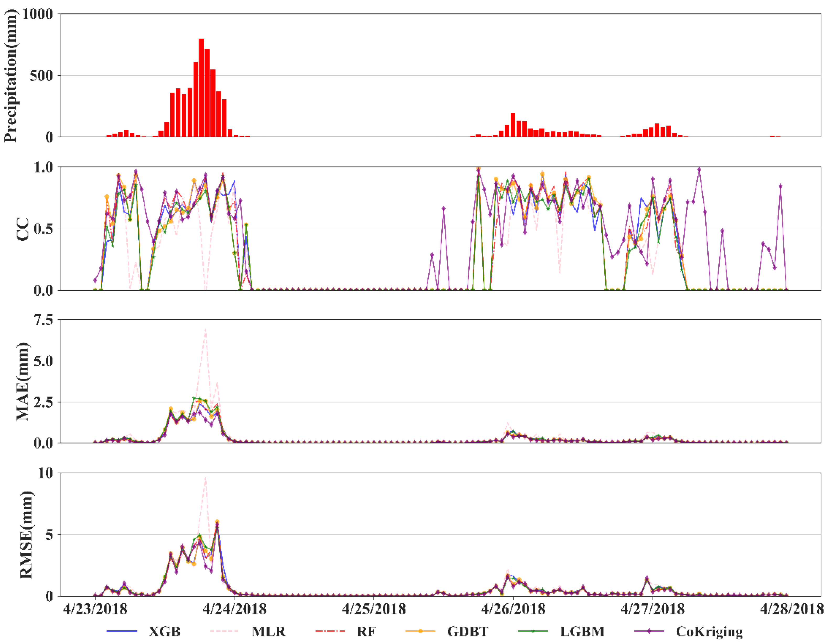Click the MLR pink dashed legend line
This screenshot has width=834, height=644.
224,631
